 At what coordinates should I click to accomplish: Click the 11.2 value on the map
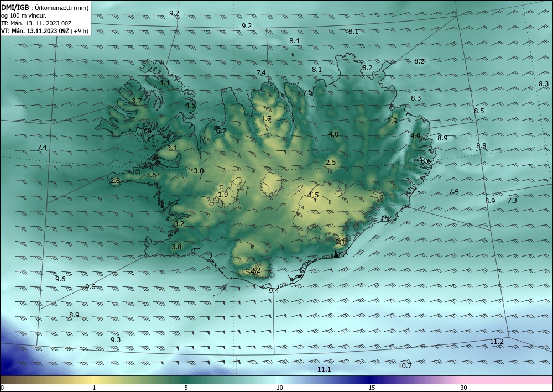[x=497, y=342]
